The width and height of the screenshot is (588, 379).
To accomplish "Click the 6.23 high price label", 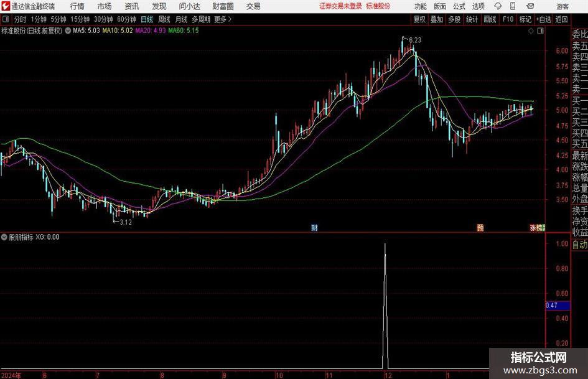I will [415, 40].
